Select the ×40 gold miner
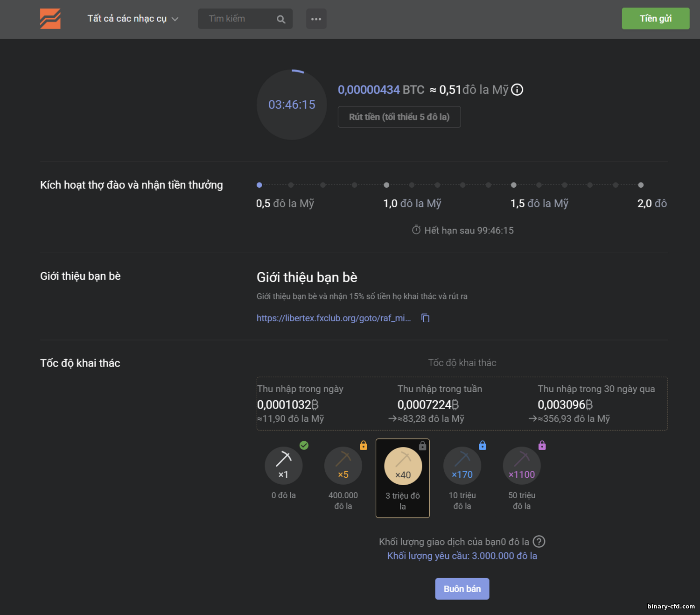The image size is (700, 615). [403, 466]
